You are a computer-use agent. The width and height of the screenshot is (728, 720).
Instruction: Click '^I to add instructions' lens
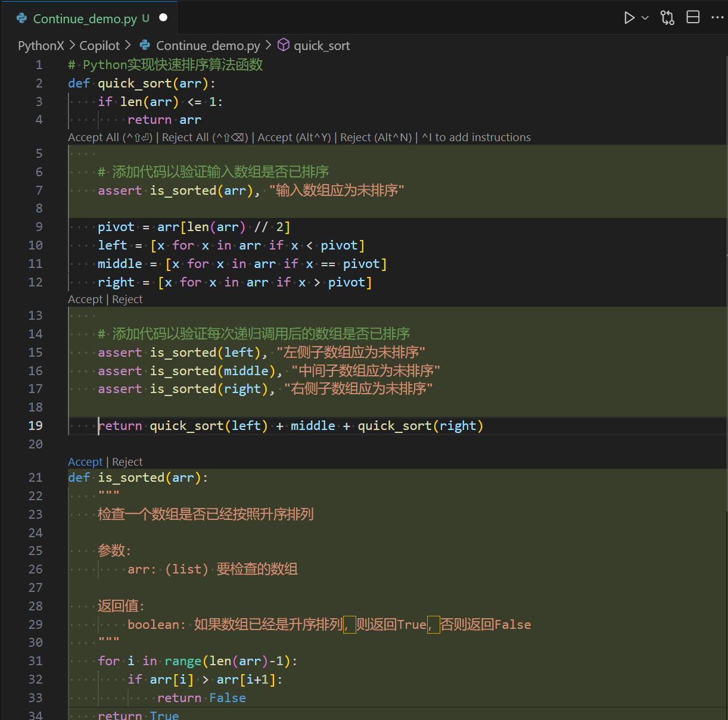click(x=477, y=138)
